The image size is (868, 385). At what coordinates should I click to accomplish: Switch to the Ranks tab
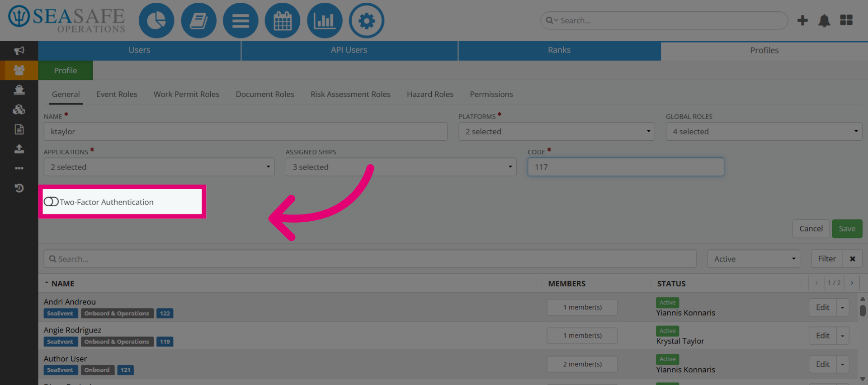tap(559, 50)
